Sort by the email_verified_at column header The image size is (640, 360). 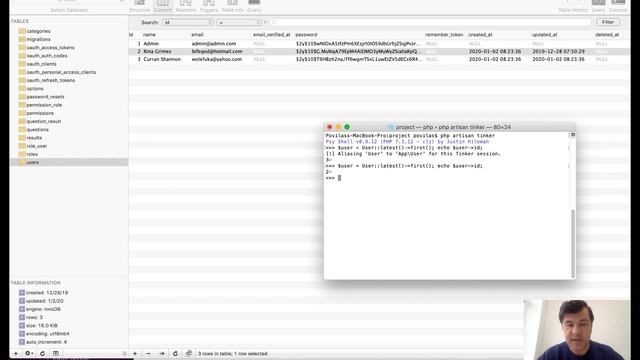(271, 35)
